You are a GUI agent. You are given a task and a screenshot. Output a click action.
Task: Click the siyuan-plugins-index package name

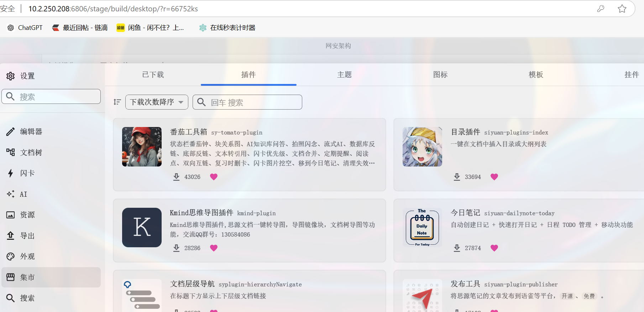click(516, 133)
